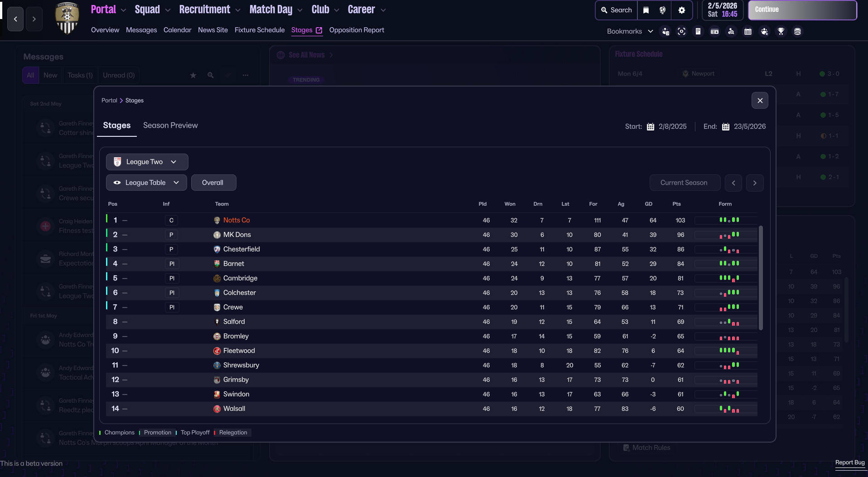Click the Search field
Screen dimensions: 868x477
pyautogui.click(x=616, y=10)
